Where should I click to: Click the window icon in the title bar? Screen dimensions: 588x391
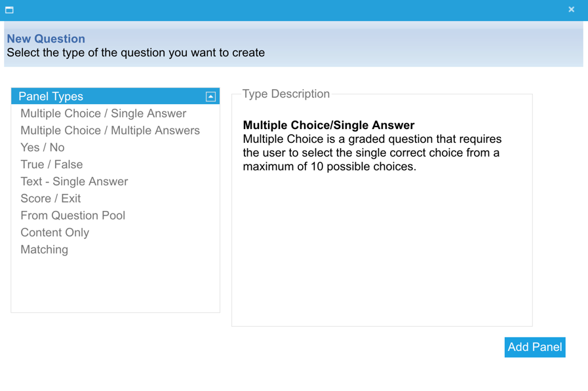point(9,10)
